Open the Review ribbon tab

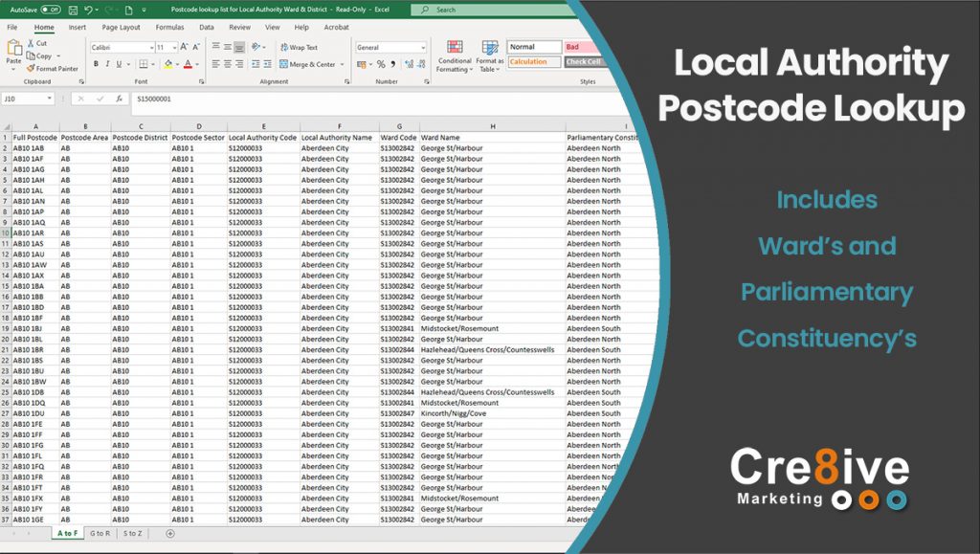pyautogui.click(x=240, y=28)
